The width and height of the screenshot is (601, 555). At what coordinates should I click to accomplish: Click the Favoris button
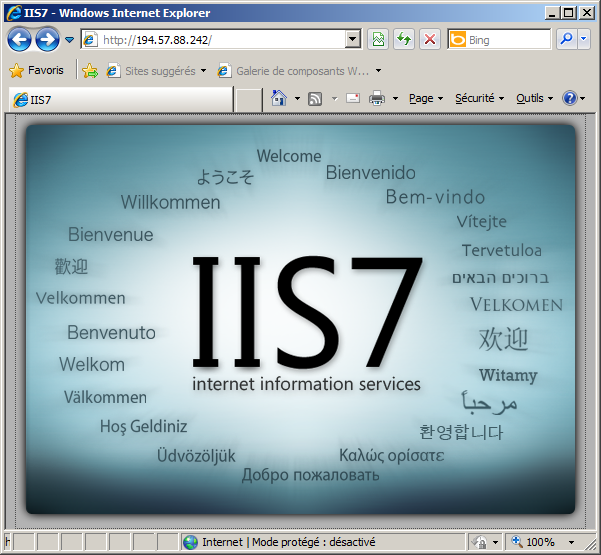36,71
